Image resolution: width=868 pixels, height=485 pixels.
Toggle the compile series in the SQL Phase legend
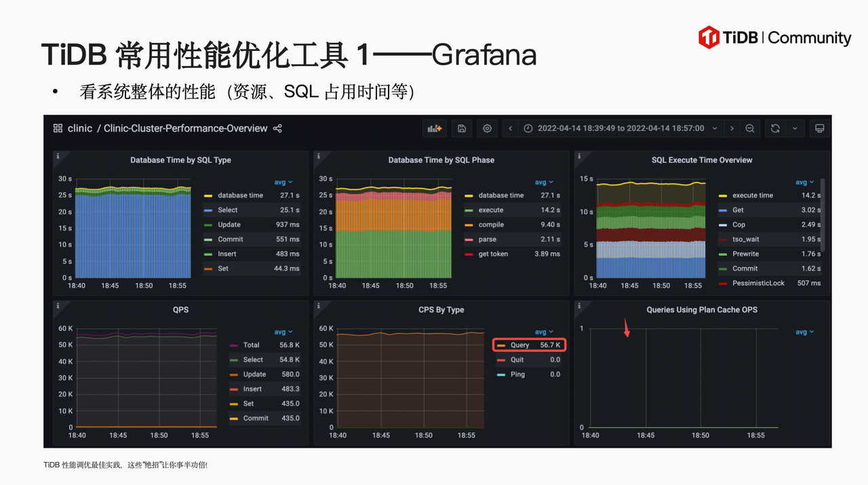point(491,225)
